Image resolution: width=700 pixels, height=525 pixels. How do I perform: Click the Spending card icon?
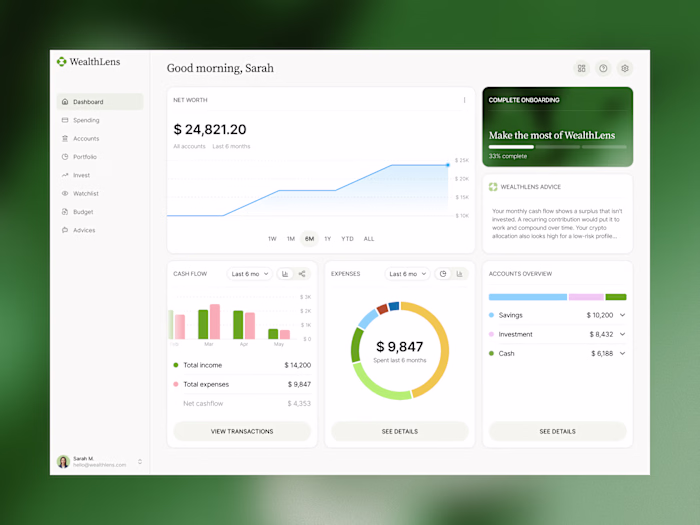65,120
